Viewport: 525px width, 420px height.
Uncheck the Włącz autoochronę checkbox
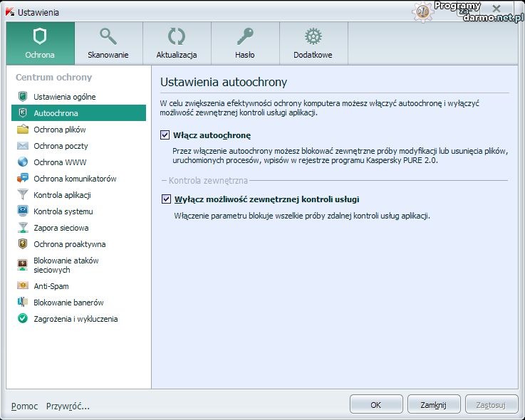(x=165, y=135)
